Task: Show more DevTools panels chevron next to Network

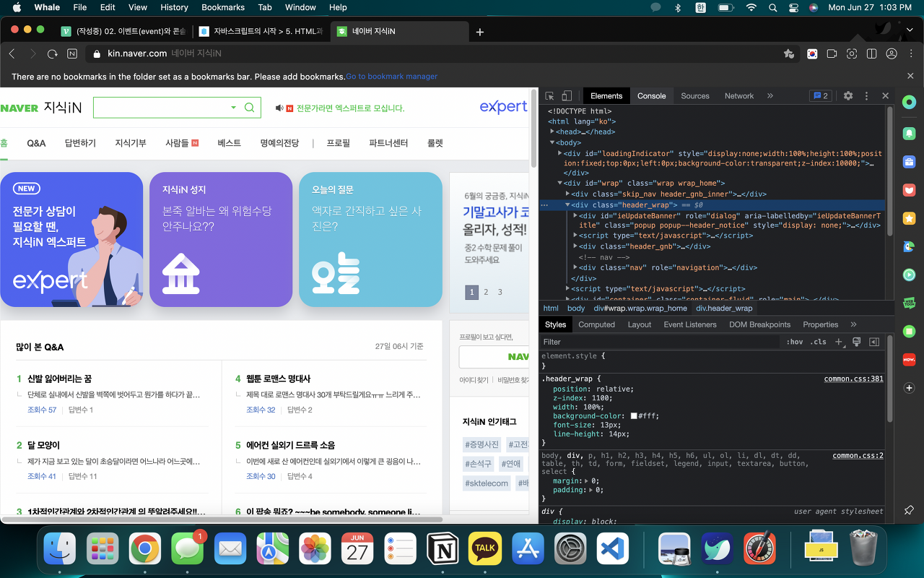Action: (770, 95)
